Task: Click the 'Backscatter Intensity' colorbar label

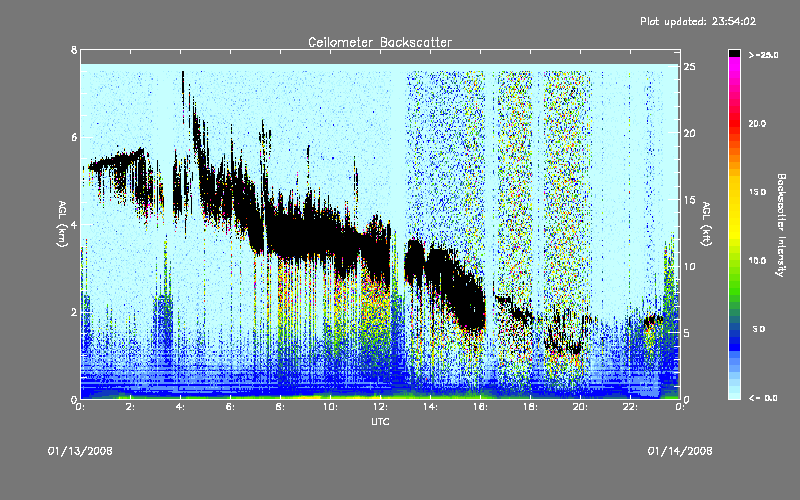Action: (x=781, y=225)
